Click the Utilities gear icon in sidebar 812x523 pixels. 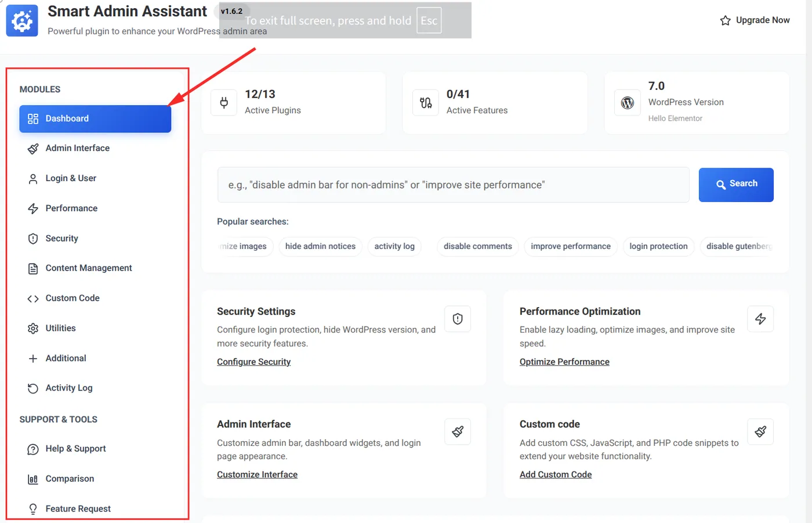click(33, 329)
